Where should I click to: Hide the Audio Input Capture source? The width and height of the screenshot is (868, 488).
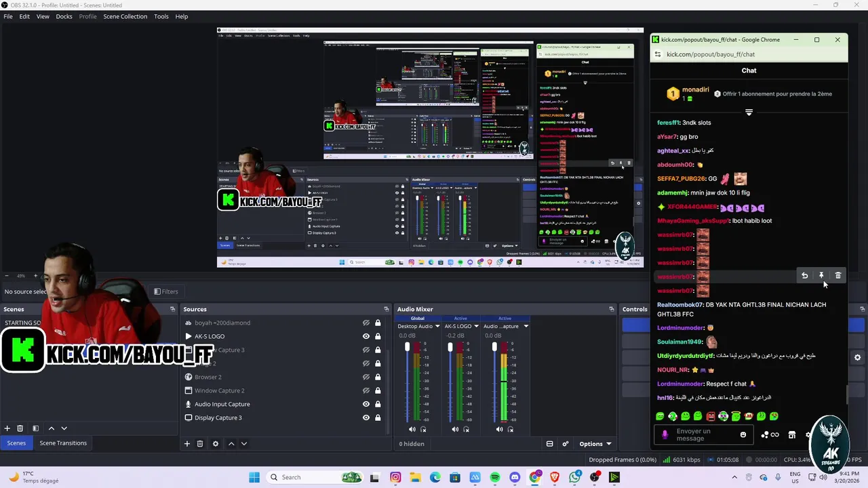pos(366,404)
